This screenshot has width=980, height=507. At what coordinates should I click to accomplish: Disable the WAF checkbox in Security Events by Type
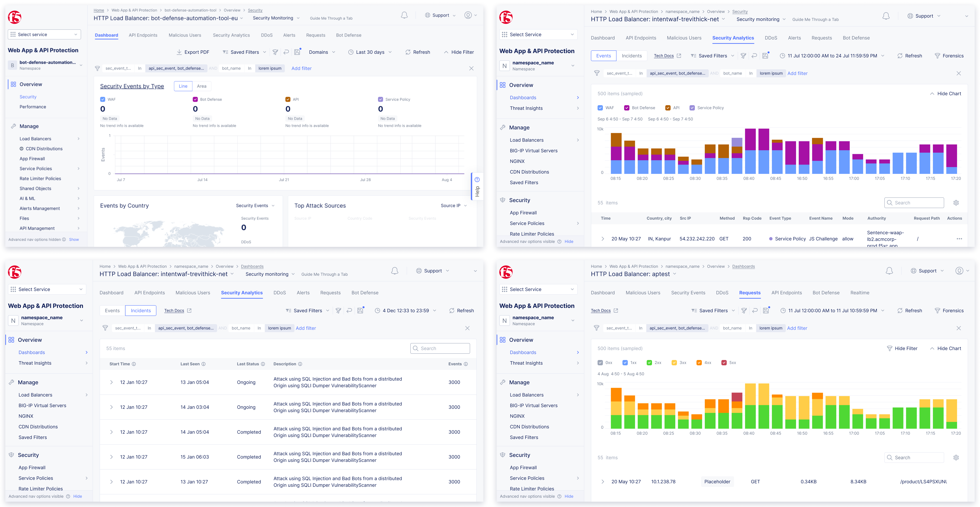pyautogui.click(x=103, y=99)
